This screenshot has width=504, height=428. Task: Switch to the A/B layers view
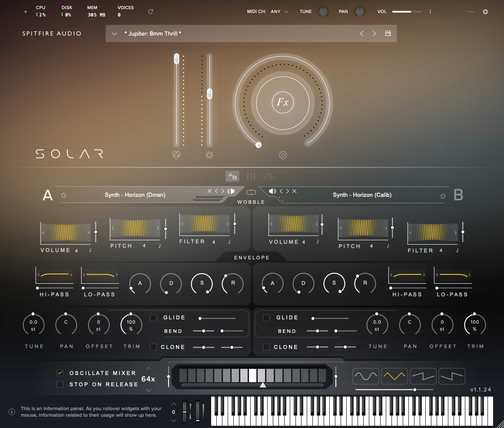pos(232,176)
